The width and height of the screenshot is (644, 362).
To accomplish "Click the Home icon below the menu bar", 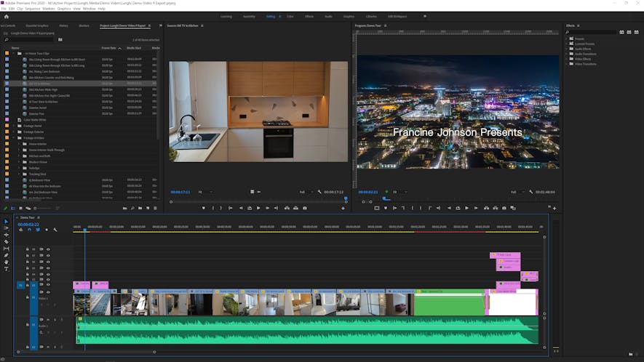I will click(x=6, y=15).
